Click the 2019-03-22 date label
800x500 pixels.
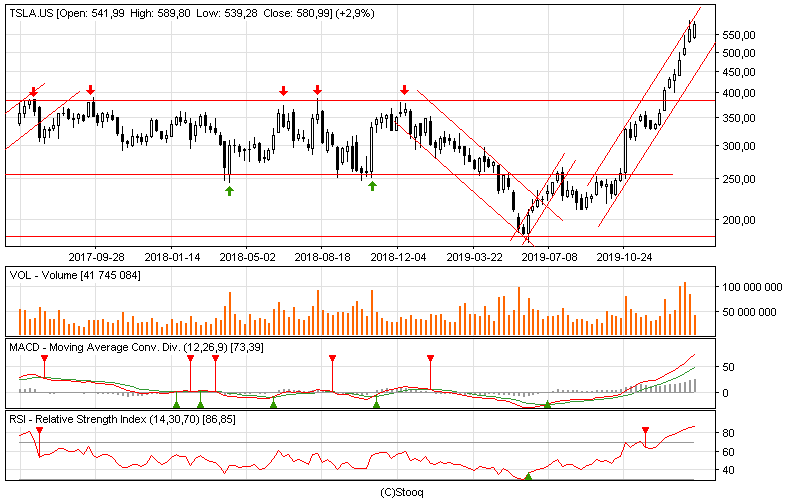point(474,257)
